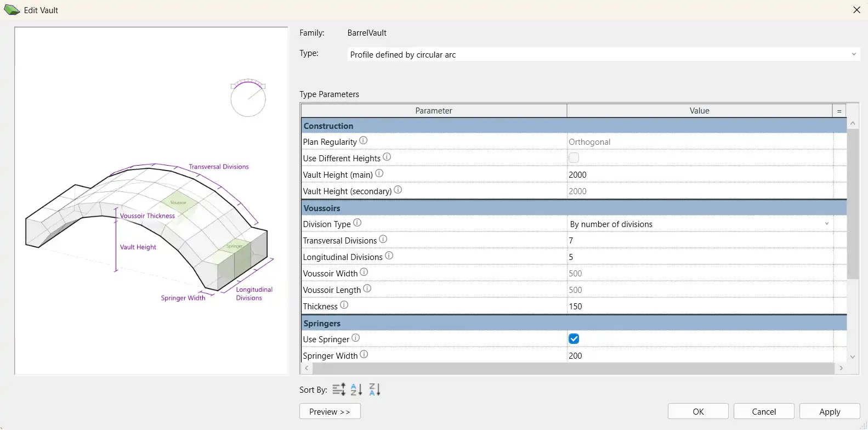Screen dimensions: 868x430
Task: Click the Parameter column header
Action: (433, 111)
